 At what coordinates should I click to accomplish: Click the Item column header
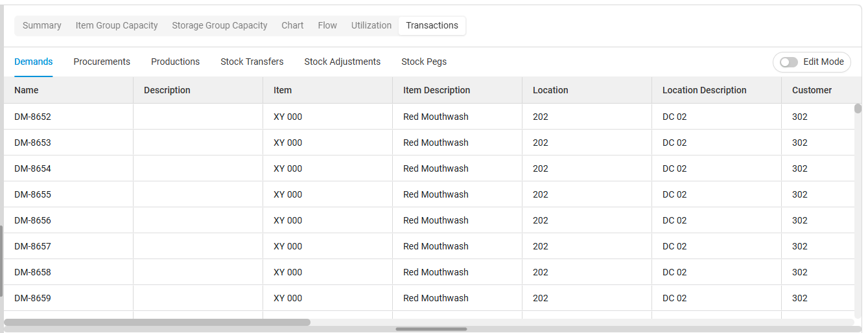tap(328, 91)
